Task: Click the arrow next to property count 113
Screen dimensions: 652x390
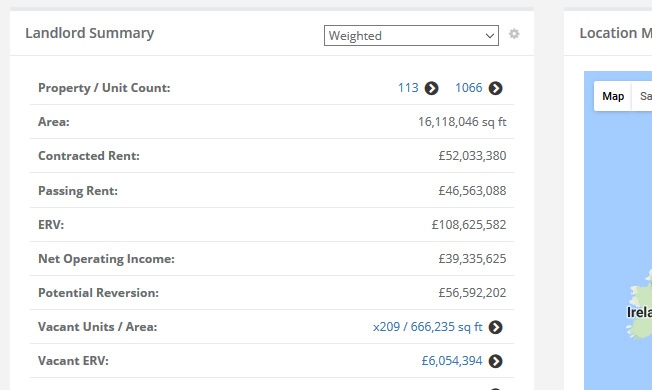Action: (431, 88)
